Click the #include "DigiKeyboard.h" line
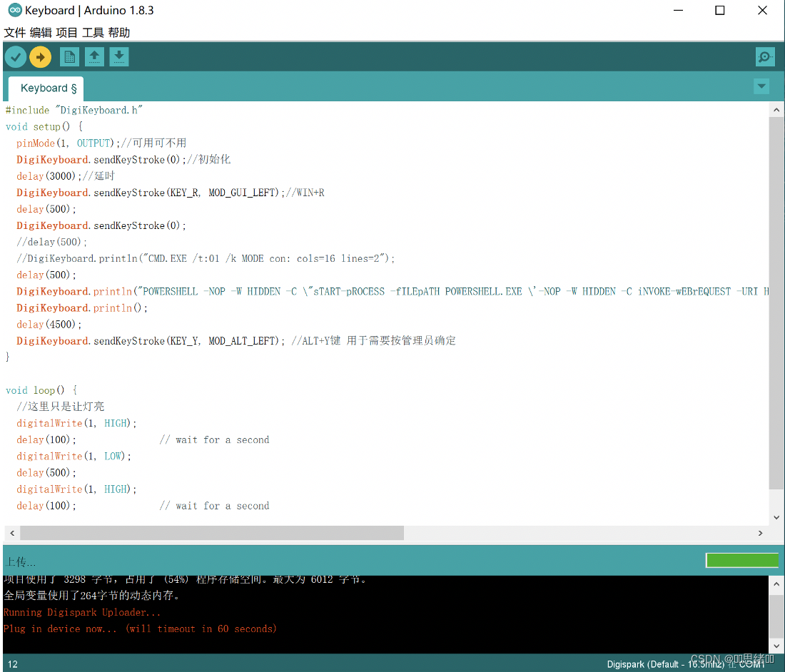This screenshot has height=672, width=785. 74,110
